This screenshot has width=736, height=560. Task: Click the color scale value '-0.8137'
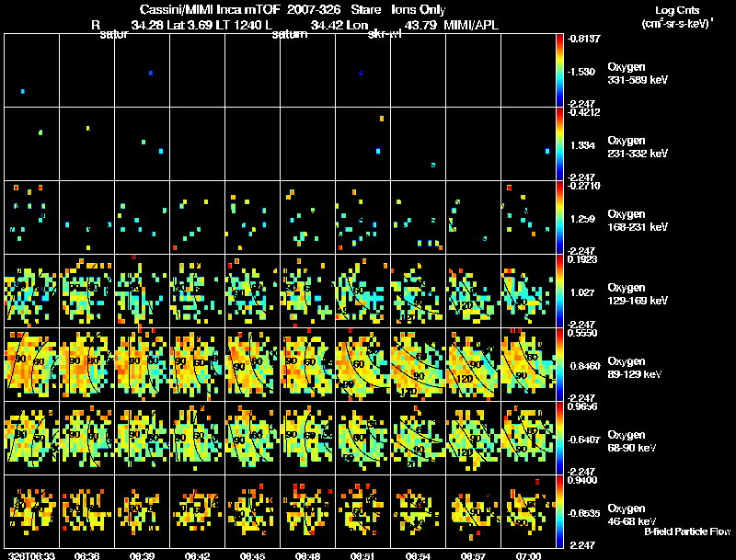pyautogui.click(x=583, y=39)
